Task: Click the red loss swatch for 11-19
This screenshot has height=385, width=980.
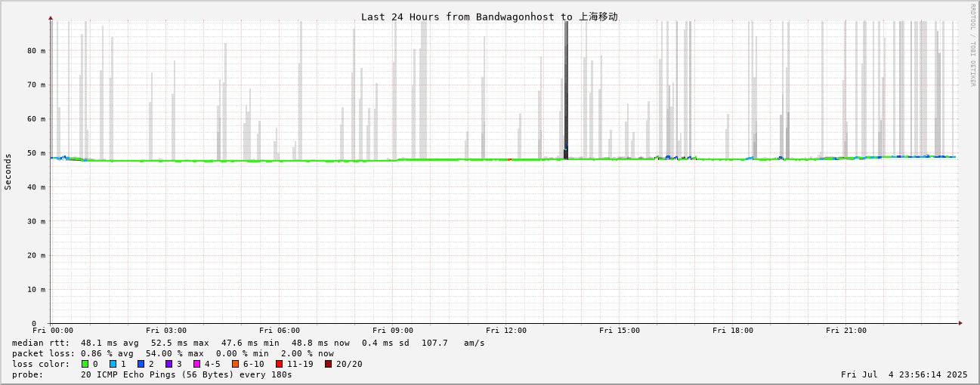Action: pyautogui.click(x=280, y=364)
